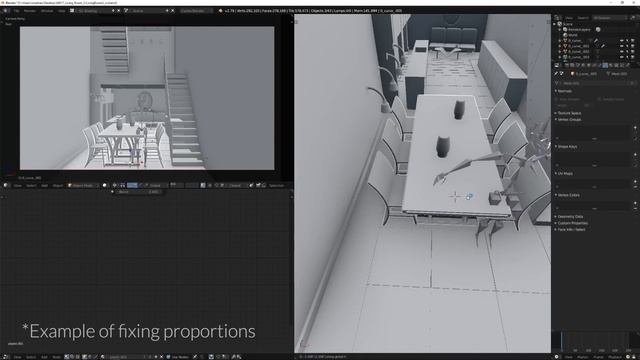The width and height of the screenshot is (640, 360).
Task: Click the Properties editor type icon
Action: click(557, 65)
